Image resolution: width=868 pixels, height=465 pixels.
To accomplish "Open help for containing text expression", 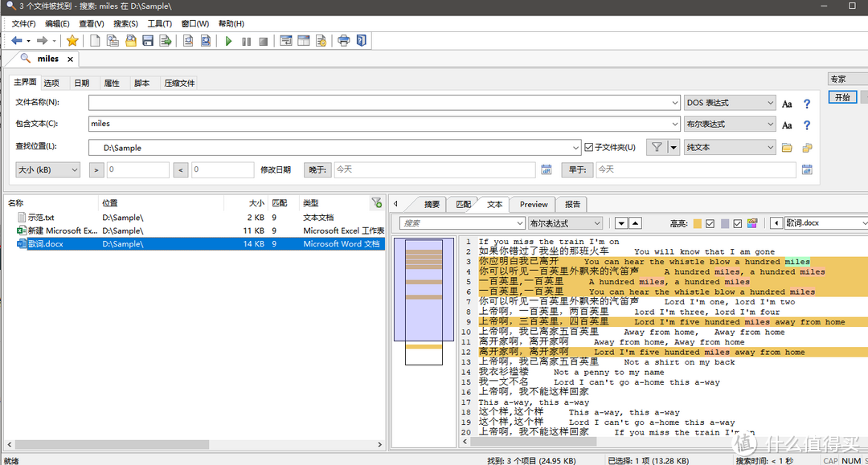I will [x=807, y=125].
